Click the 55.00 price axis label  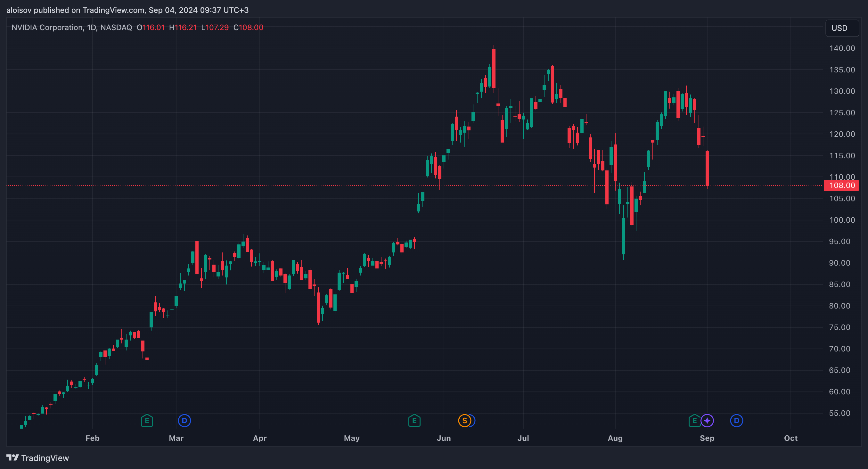pyautogui.click(x=839, y=413)
